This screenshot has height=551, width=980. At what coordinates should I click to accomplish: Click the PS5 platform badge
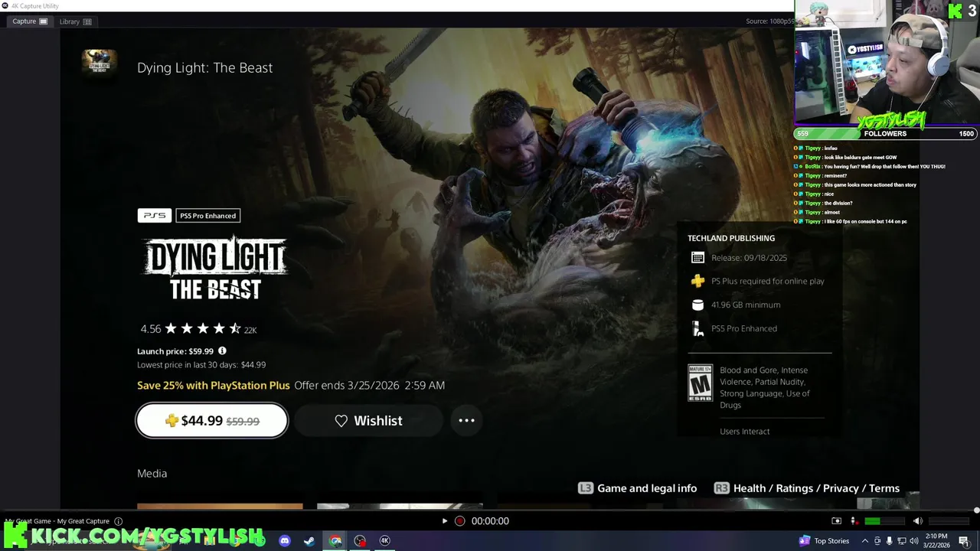pyautogui.click(x=155, y=216)
